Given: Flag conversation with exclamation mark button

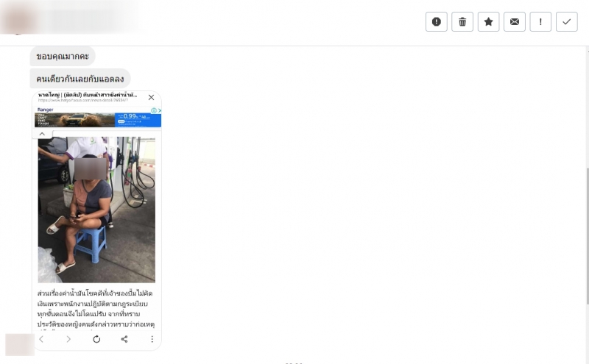Looking at the screenshot, I should (540, 22).
